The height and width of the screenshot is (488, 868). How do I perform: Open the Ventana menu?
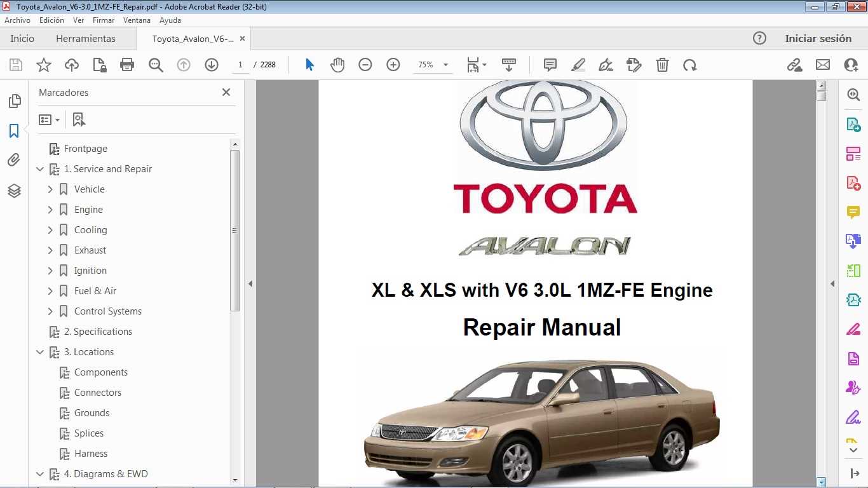[x=137, y=20]
